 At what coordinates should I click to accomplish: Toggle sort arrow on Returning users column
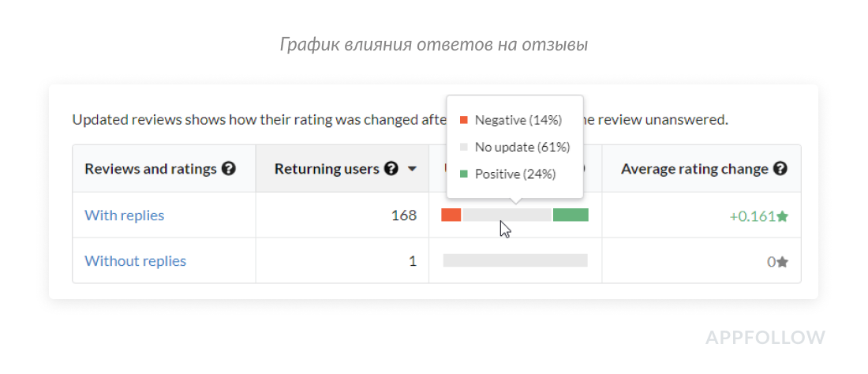(412, 170)
